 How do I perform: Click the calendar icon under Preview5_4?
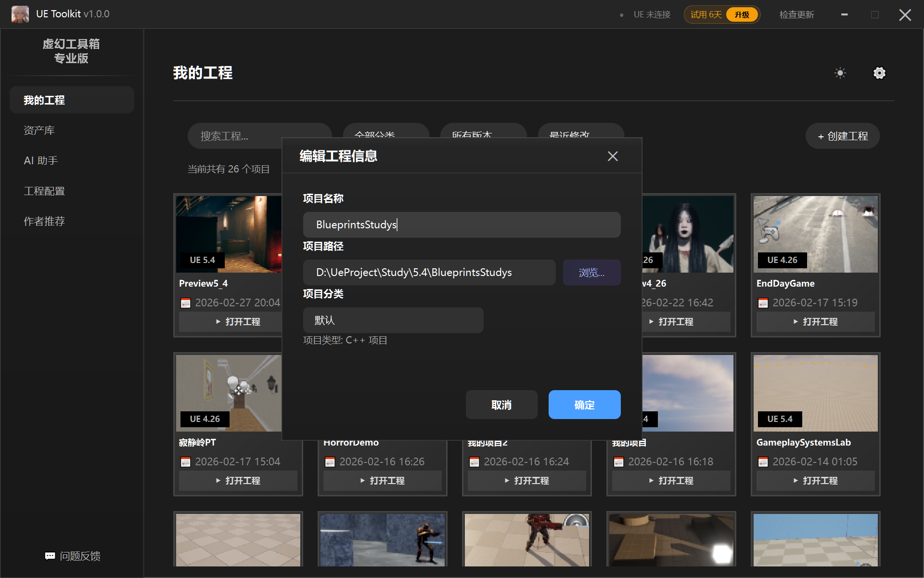click(185, 303)
